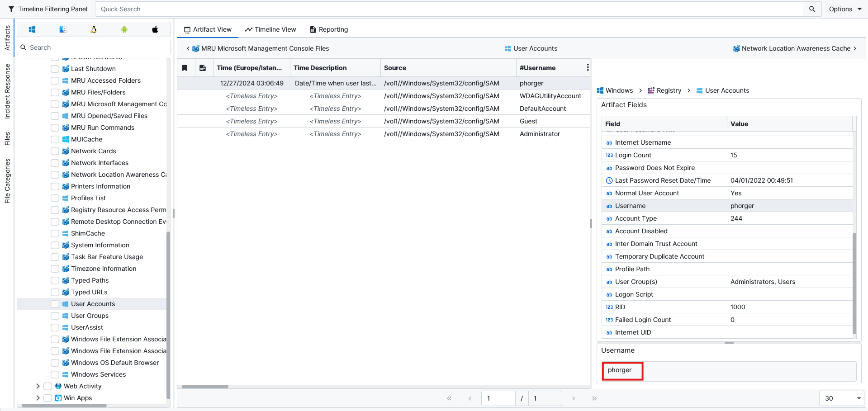Go to Network Location Awareness Cache artifact
The height and width of the screenshot is (411, 868).
coord(795,48)
